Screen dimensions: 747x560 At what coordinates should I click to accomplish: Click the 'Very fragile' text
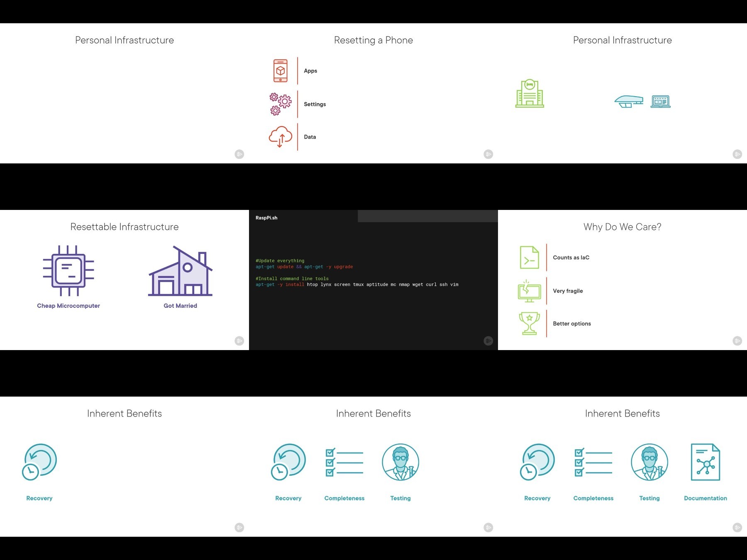568,291
